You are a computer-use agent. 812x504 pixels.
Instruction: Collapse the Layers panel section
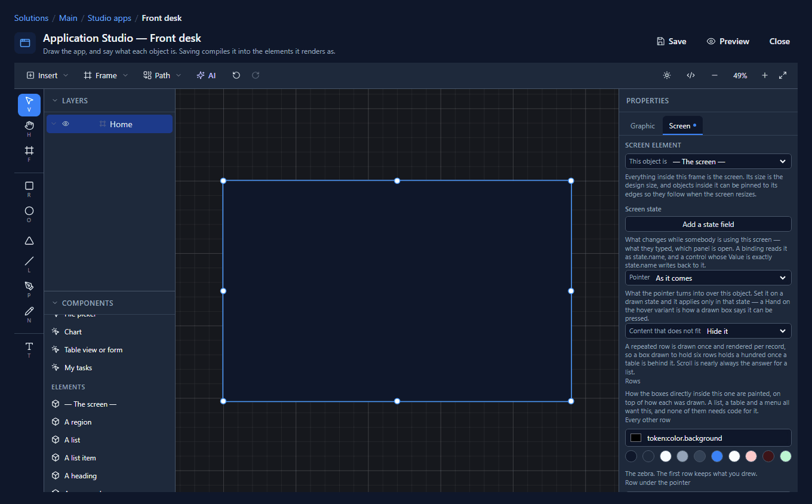[55, 101]
